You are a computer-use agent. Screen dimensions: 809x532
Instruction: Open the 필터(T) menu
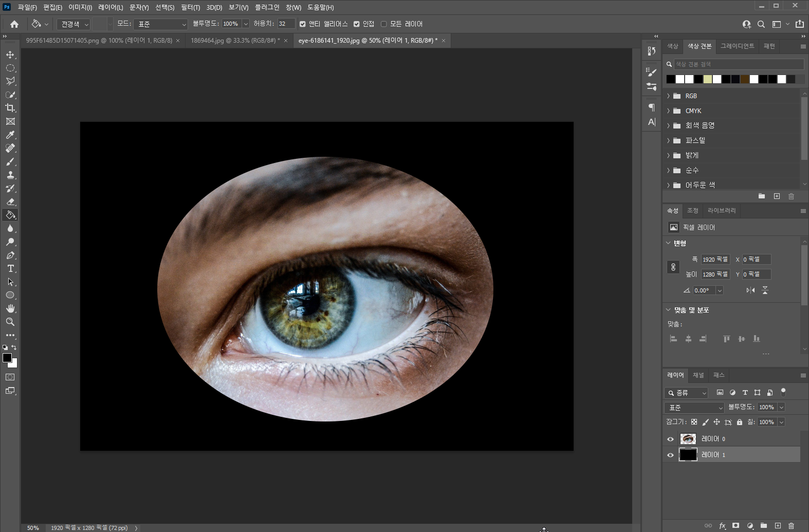190,7
